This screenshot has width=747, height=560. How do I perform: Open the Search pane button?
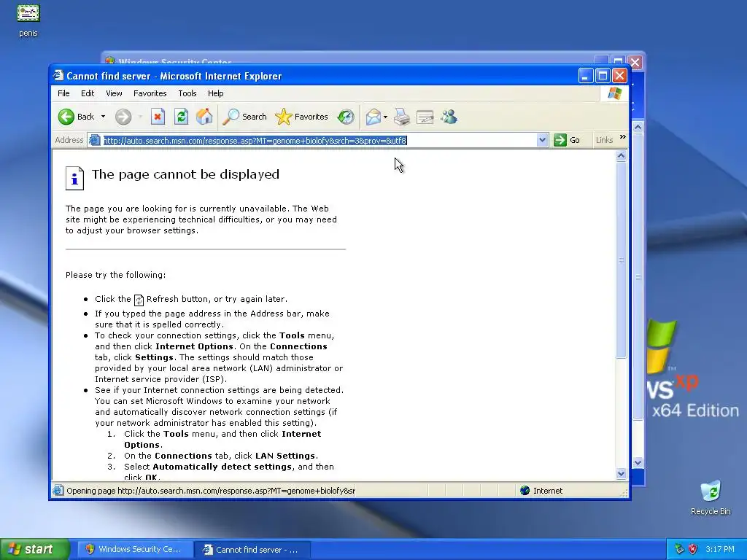click(x=245, y=117)
